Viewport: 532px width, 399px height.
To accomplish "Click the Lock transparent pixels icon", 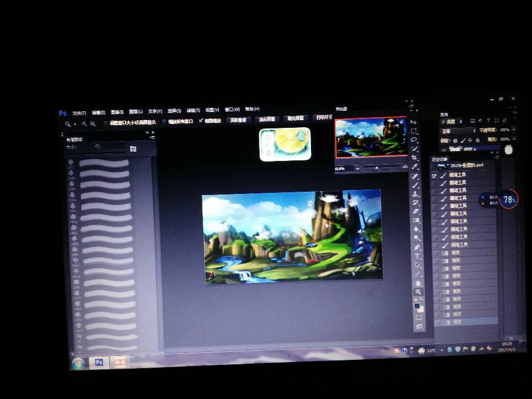I will 455,141.
